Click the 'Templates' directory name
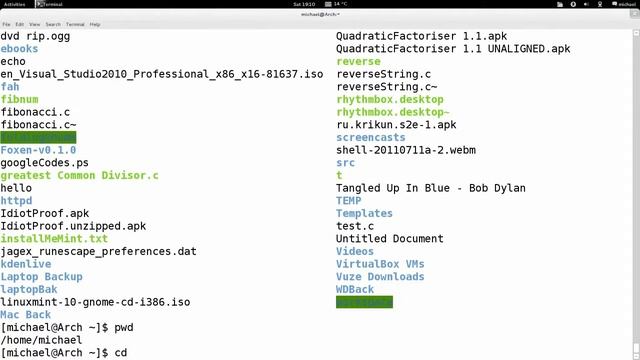640x360 pixels. (364, 213)
